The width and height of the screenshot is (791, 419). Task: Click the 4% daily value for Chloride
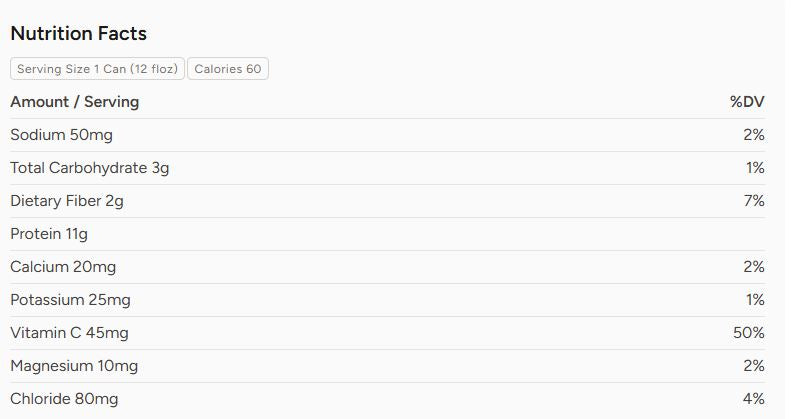point(753,399)
